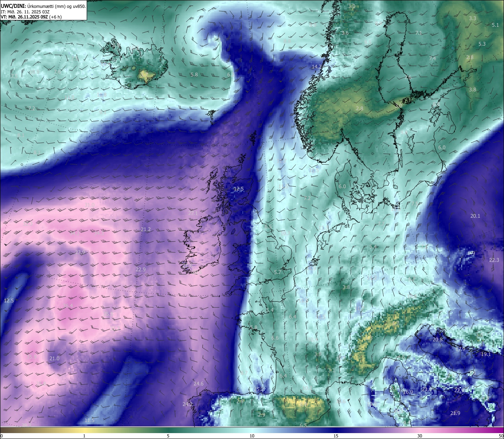Click the 5.7 value over southern England

(x=278, y=272)
